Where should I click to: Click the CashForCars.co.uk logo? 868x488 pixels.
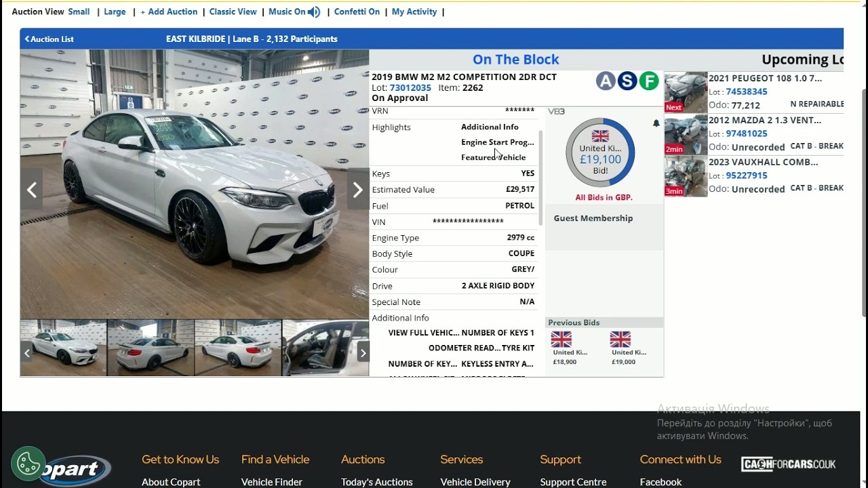(x=788, y=464)
